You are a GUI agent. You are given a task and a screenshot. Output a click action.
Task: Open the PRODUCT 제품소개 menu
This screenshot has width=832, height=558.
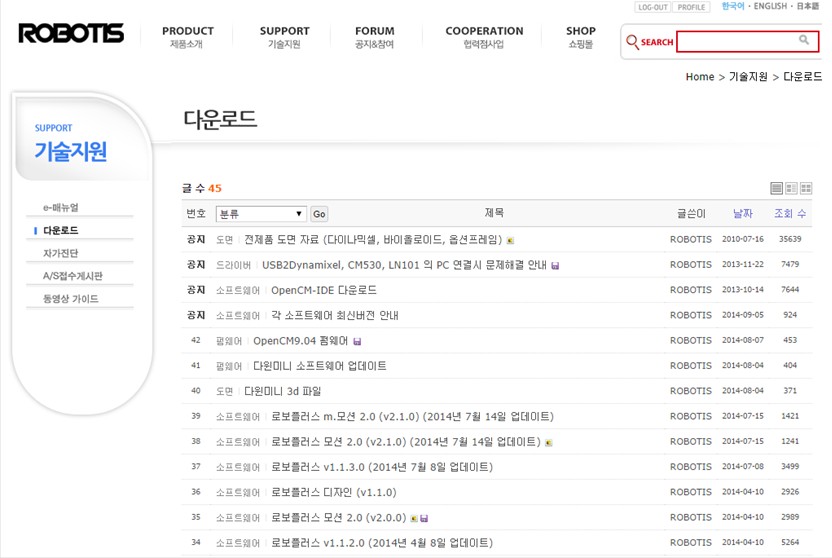coord(187,37)
